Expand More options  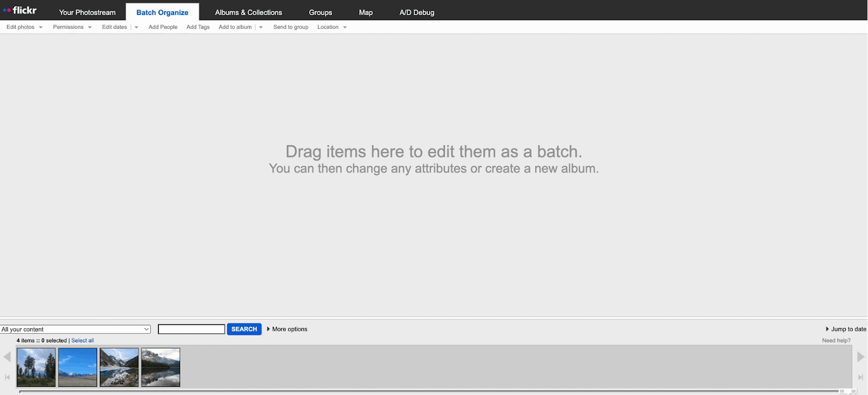tap(287, 329)
